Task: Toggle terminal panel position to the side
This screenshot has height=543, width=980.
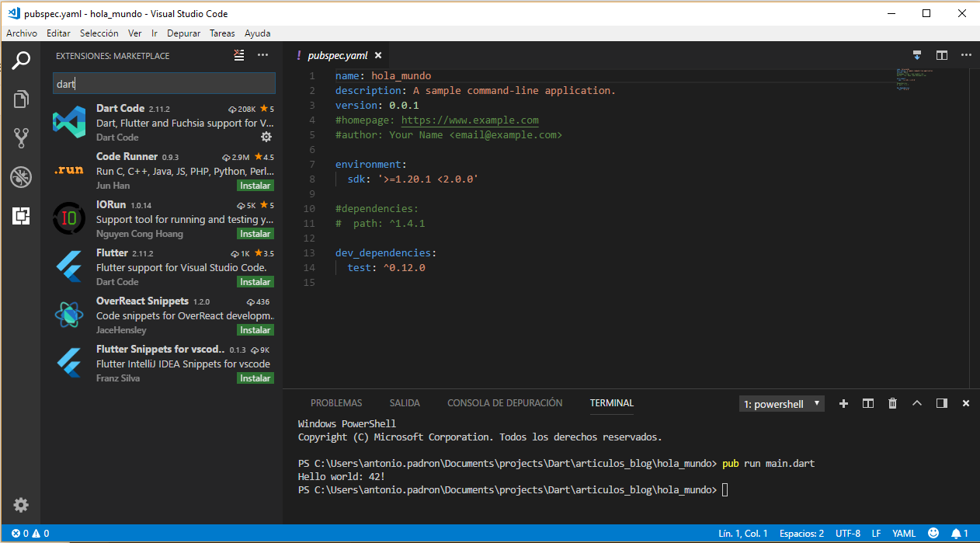Action: click(942, 403)
